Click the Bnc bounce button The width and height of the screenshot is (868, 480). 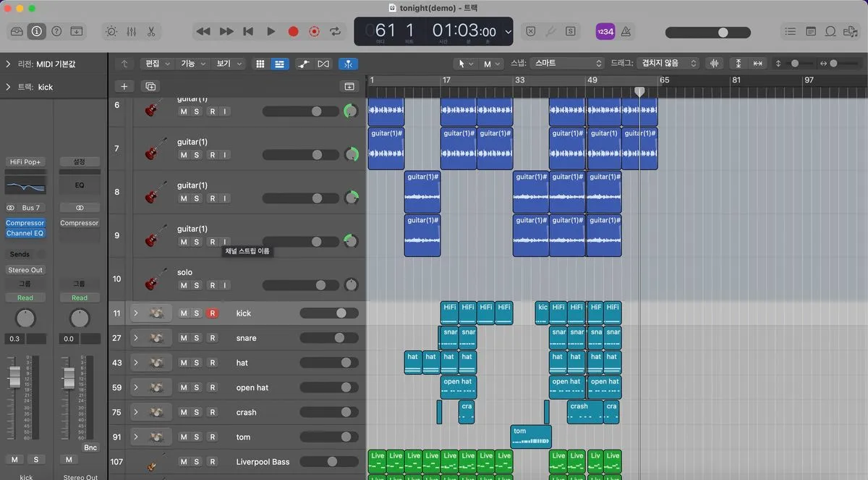(90, 447)
